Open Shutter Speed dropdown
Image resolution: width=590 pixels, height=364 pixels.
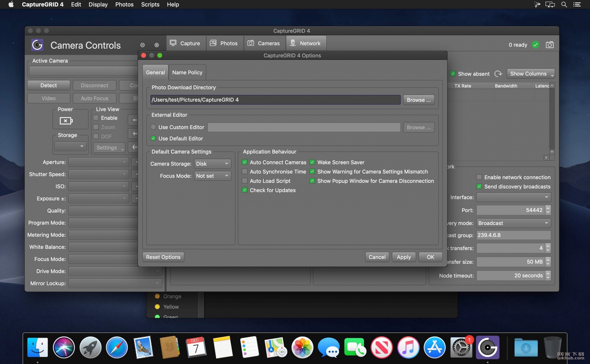99,174
